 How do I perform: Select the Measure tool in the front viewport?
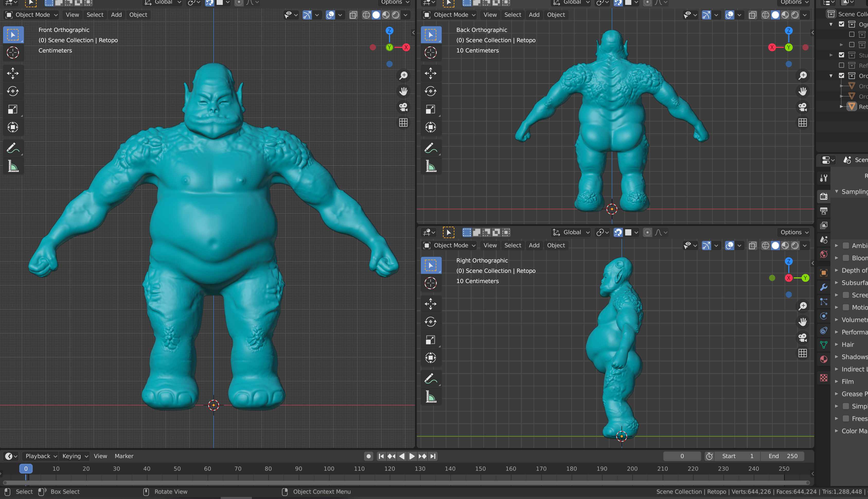pos(13,166)
